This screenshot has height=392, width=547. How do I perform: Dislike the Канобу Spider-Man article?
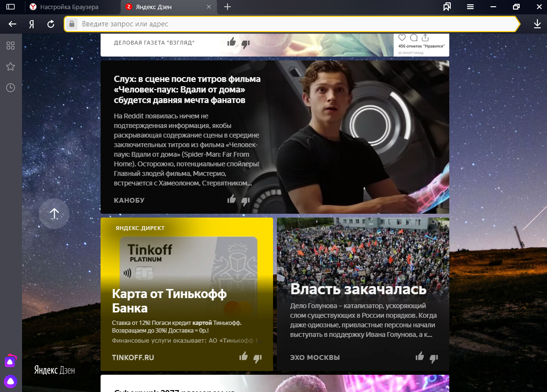246,201
